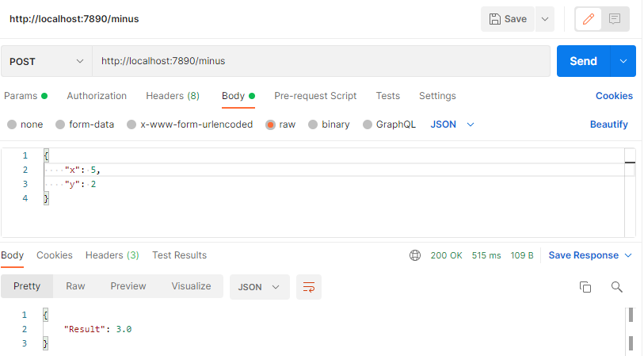Click the globe network icon
The width and height of the screenshot is (644, 356).
415,255
